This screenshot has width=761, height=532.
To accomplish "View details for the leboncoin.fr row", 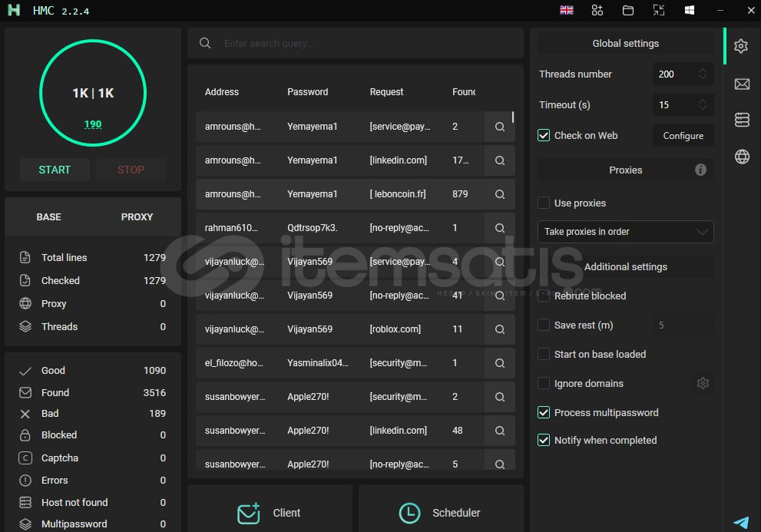I will [x=500, y=194].
